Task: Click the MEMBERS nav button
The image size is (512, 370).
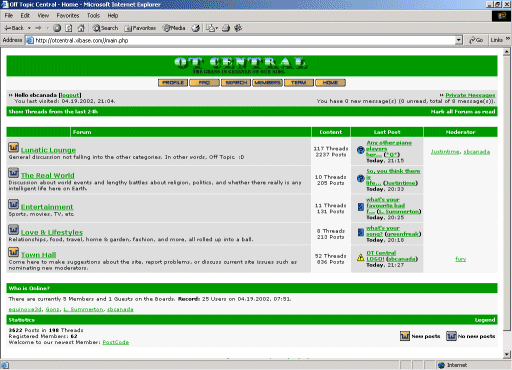Action: pyautogui.click(x=267, y=83)
